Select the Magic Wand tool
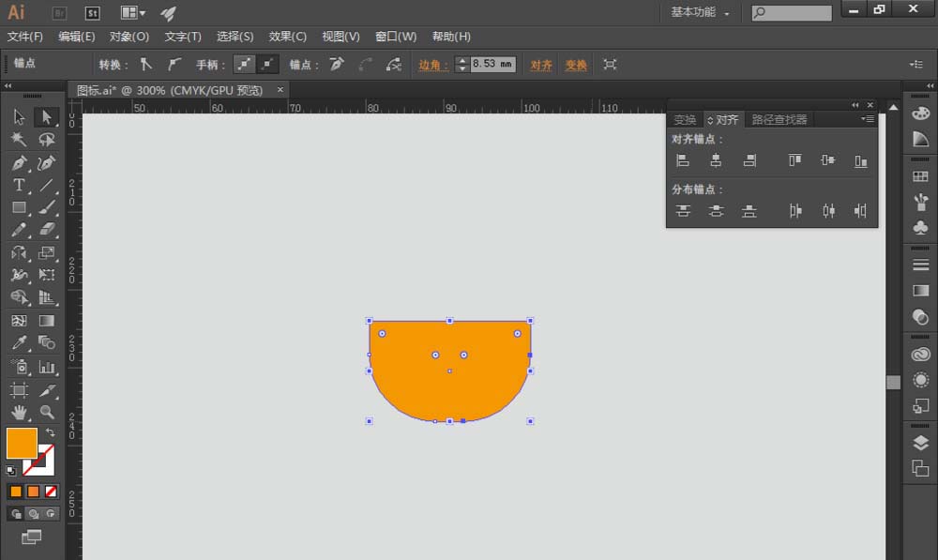938x560 pixels. coord(19,140)
